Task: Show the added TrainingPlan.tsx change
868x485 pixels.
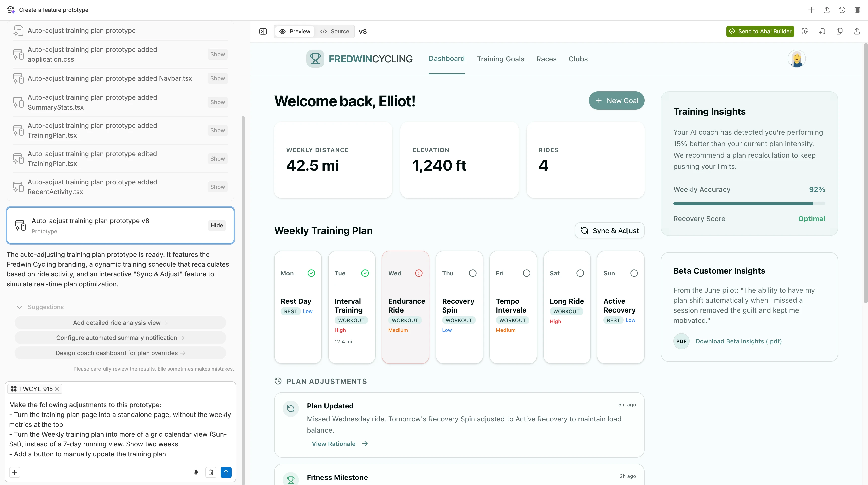Action: coord(217,130)
